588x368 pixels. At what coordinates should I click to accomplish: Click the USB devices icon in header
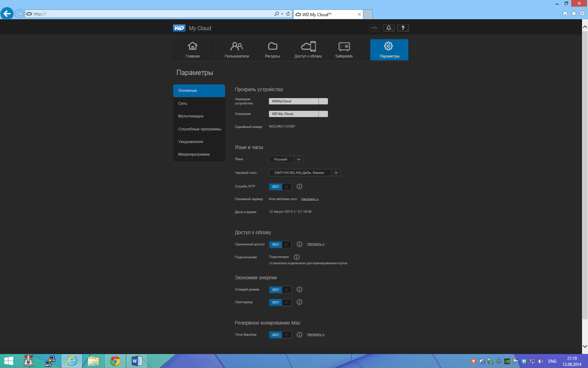click(374, 28)
